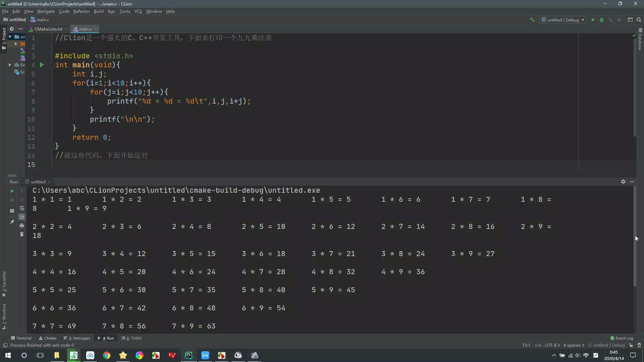The height and width of the screenshot is (362, 644).
Task: Click the Build hammer icon
Action: coord(532,20)
